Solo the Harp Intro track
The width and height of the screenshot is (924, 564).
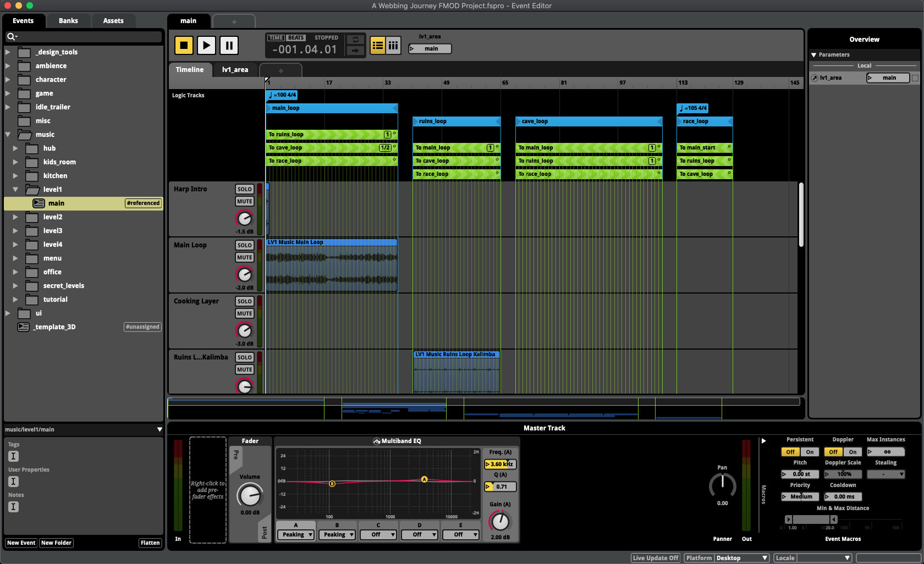point(245,189)
